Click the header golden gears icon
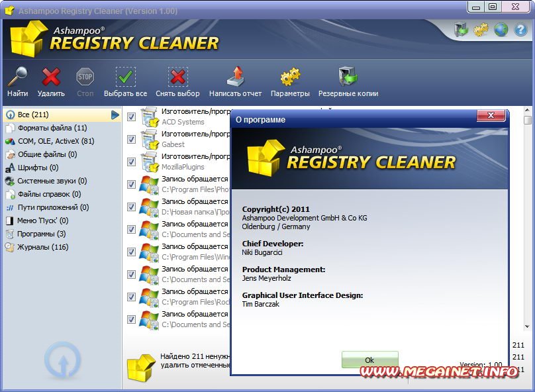The width and height of the screenshot is (535, 392). click(x=481, y=30)
